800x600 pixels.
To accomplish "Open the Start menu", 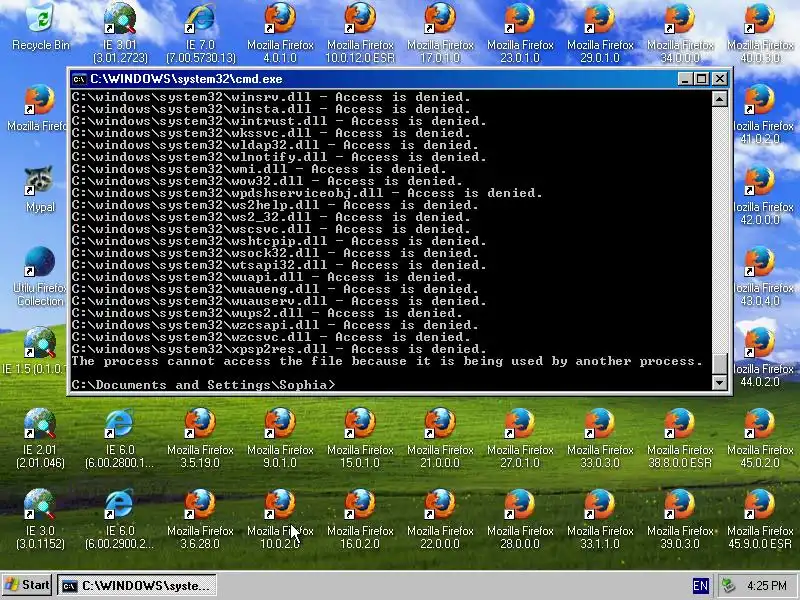I will 27,585.
